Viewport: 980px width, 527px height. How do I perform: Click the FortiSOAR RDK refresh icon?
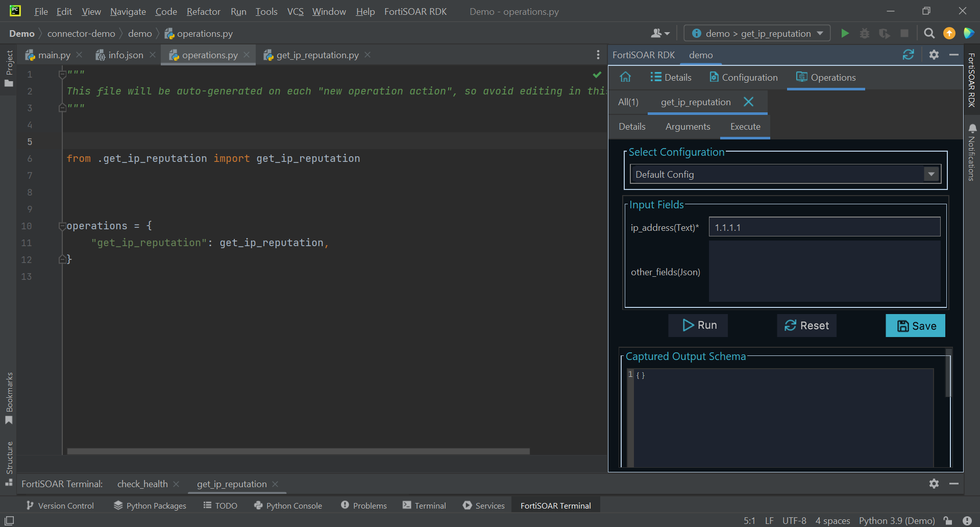coord(908,55)
